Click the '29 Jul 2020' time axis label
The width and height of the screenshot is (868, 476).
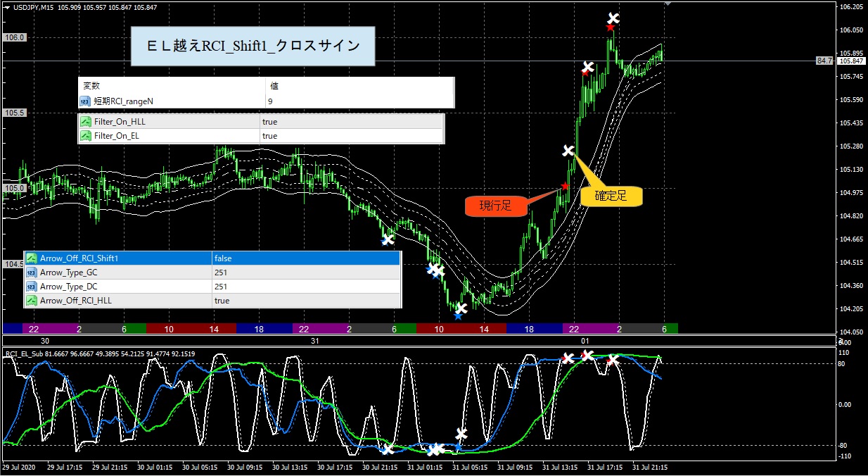click(x=18, y=467)
